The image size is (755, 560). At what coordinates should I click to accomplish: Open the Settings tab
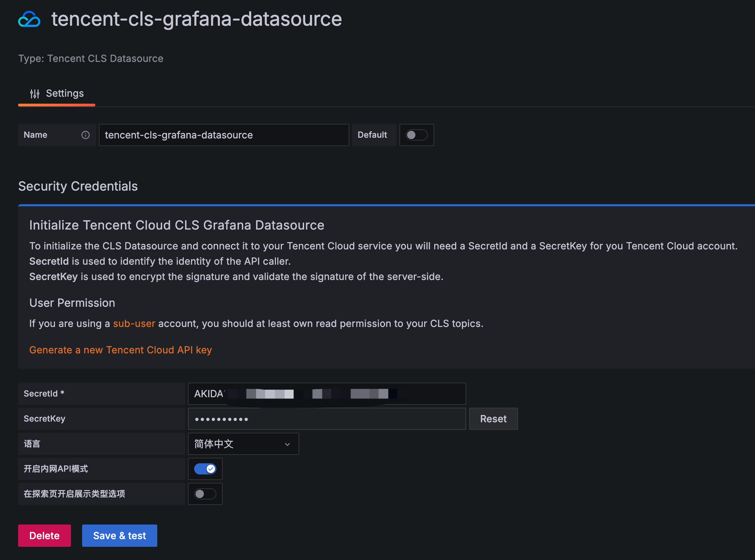pyautogui.click(x=57, y=94)
